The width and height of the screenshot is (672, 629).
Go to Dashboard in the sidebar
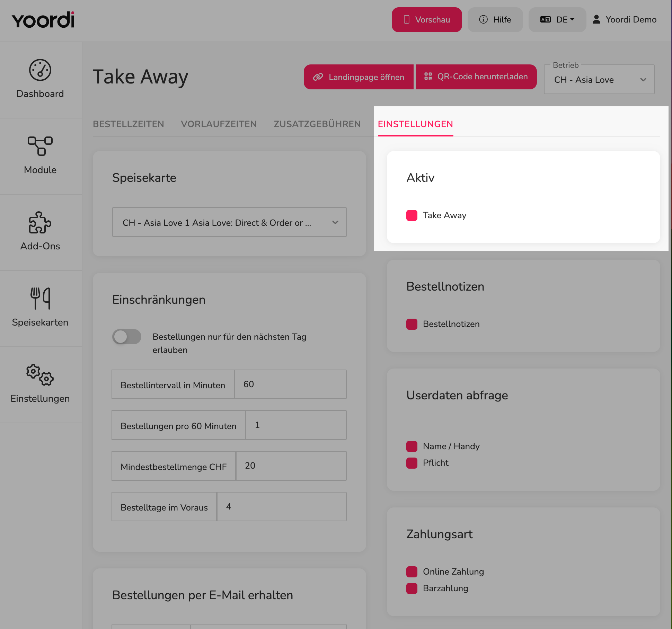(40, 80)
